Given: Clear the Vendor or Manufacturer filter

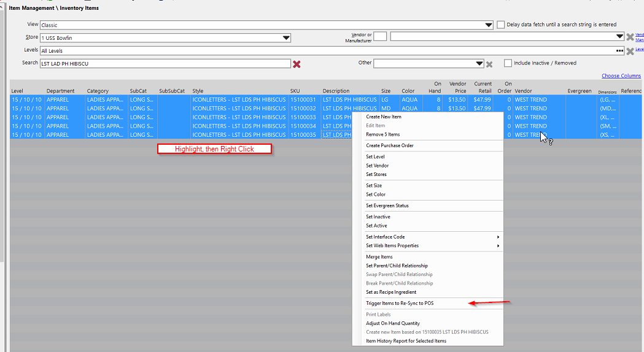Looking at the screenshot, I should pos(630,37).
